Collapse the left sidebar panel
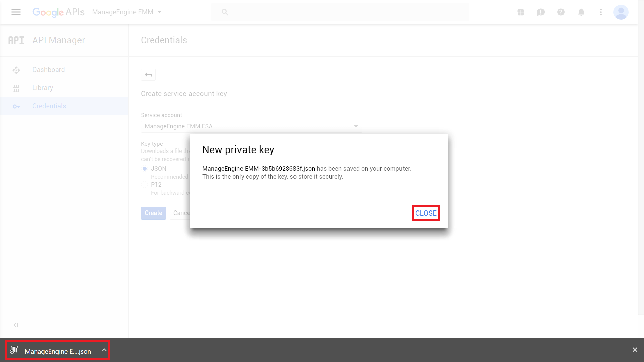This screenshot has width=644, height=362. tap(16, 325)
